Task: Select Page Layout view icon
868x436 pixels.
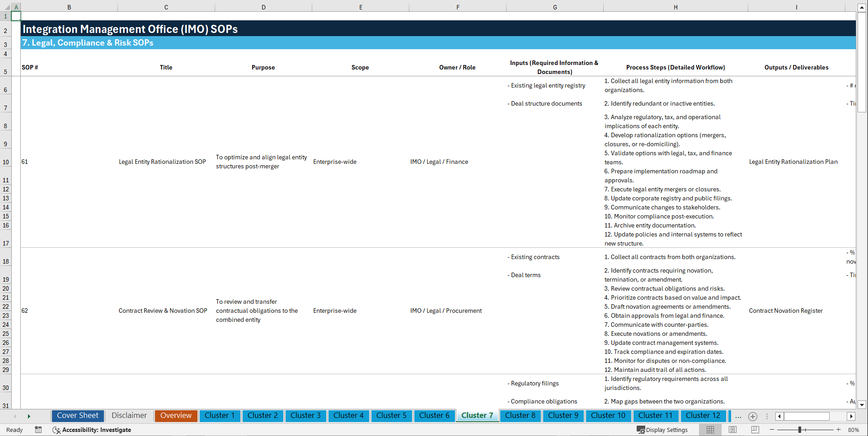Action: tap(732, 430)
